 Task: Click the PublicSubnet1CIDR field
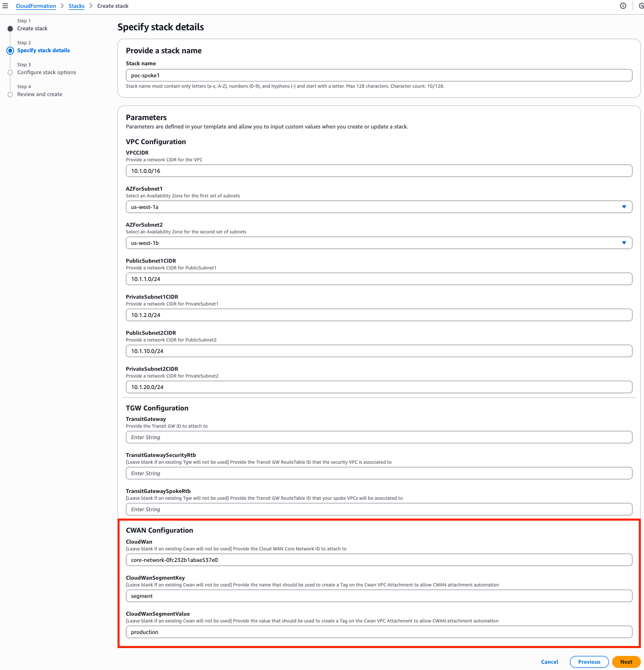pyautogui.click(x=379, y=279)
